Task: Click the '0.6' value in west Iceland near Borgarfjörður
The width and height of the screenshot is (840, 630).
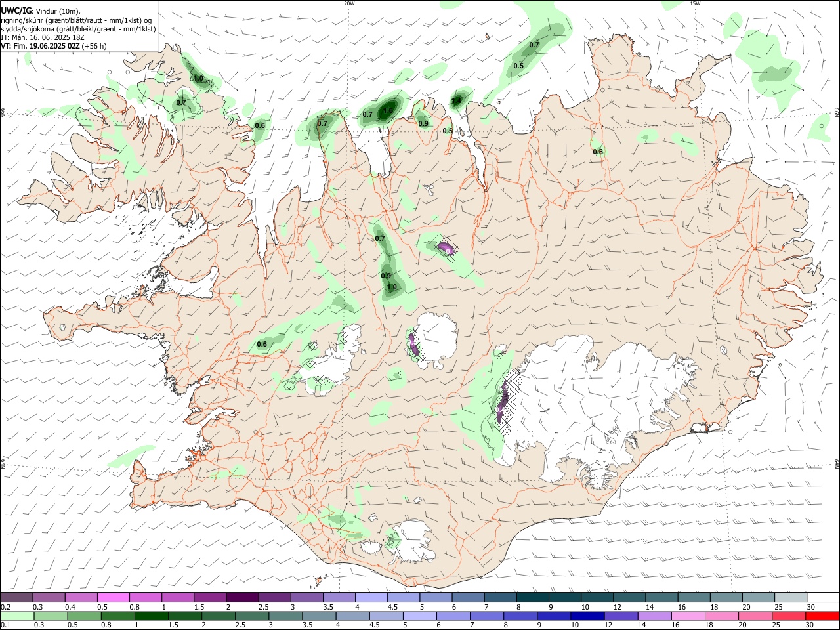Action: point(262,344)
